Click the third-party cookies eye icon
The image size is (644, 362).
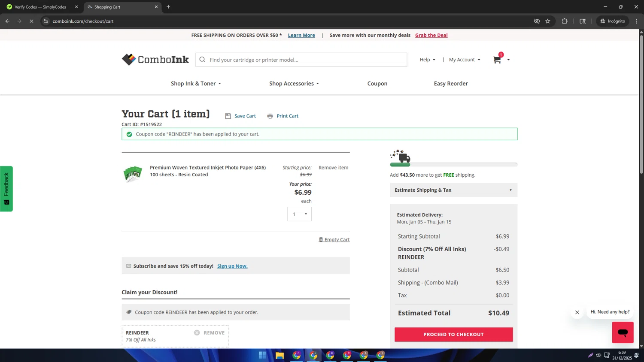[537, 21]
